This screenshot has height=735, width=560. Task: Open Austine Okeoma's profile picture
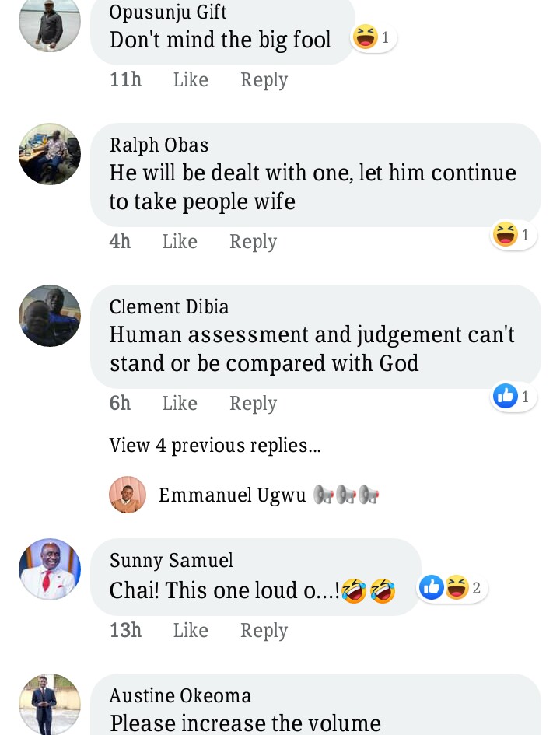click(x=50, y=703)
